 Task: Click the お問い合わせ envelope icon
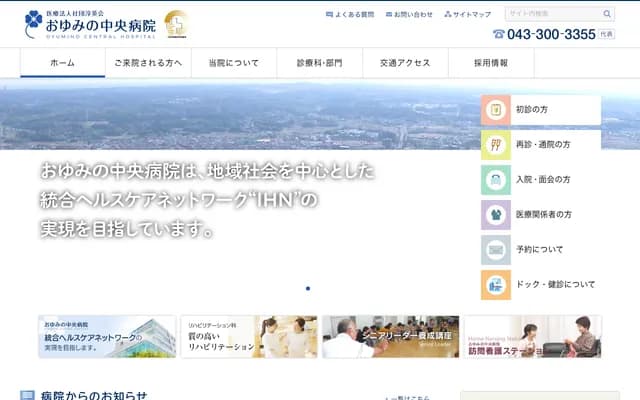(x=389, y=15)
